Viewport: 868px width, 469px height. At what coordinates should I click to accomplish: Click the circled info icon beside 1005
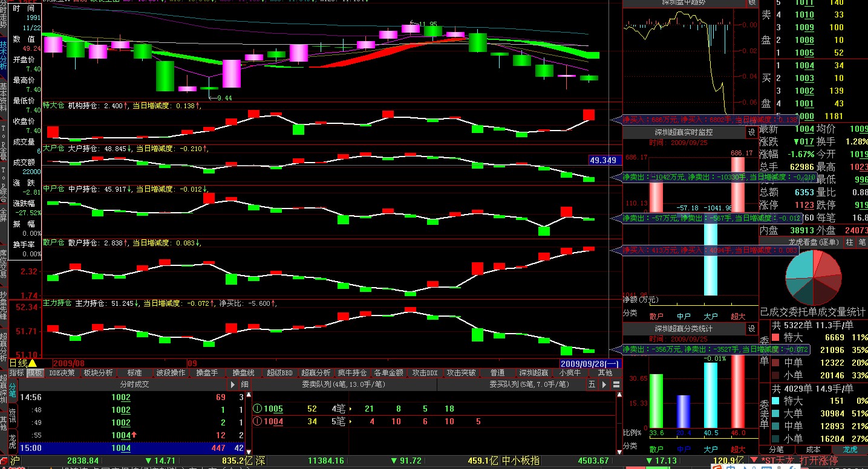[257, 409]
